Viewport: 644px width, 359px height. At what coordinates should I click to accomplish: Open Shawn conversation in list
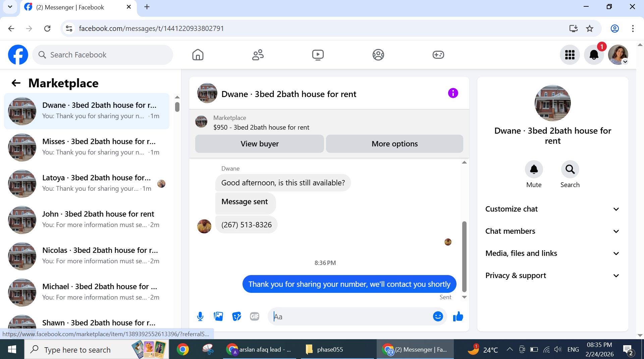point(87,322)
